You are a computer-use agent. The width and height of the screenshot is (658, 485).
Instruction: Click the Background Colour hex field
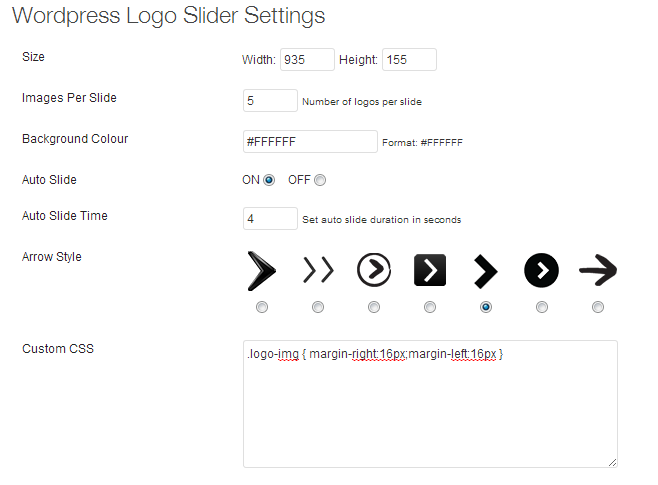coord(310,141)
